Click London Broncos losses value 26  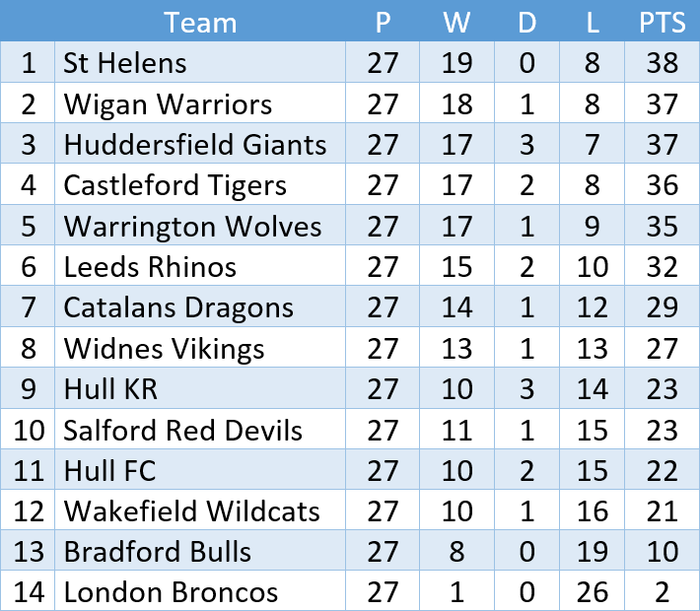593,592
